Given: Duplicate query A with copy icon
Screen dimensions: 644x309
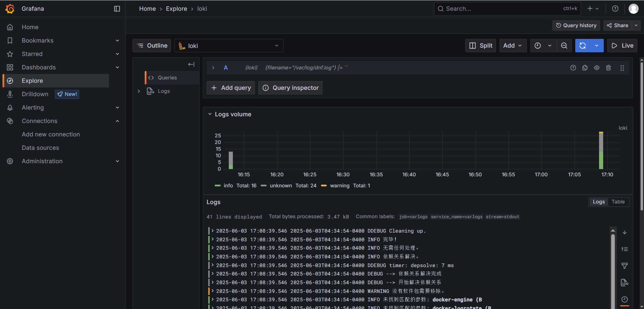Looking at the screenshot, I should point(585,68).
